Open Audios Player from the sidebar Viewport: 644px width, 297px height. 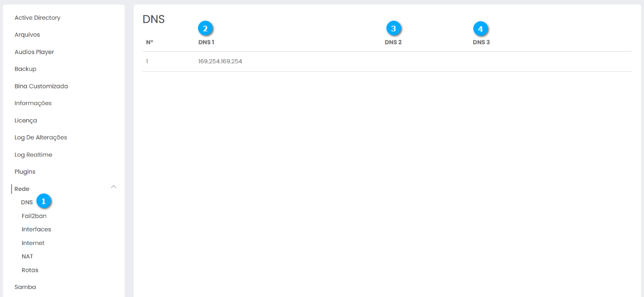tap(34, 52)
